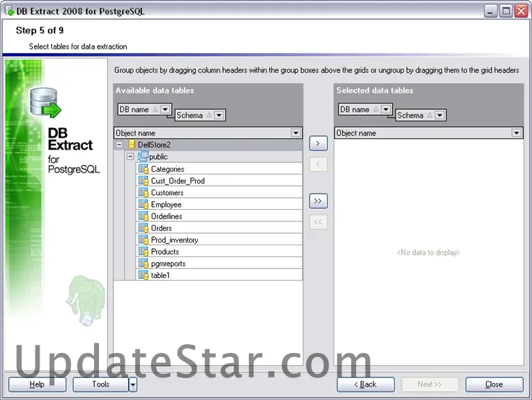Select the Orderlines table row
Viewport: 532px width, 400px height.
[x=219, y=216]
